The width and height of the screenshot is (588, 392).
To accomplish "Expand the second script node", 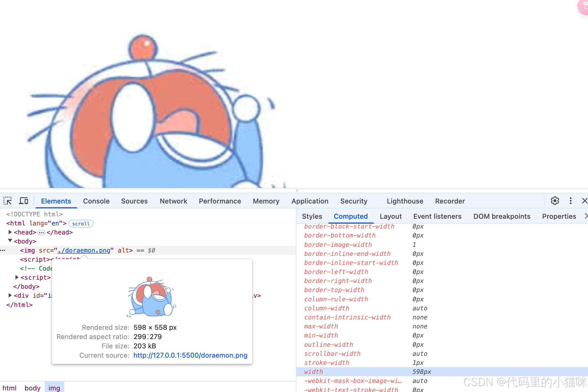I will [x=17, y=277].
